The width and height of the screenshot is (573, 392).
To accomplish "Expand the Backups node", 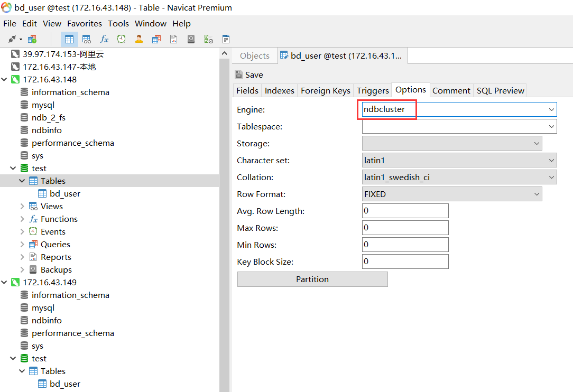I will (22, 269).
